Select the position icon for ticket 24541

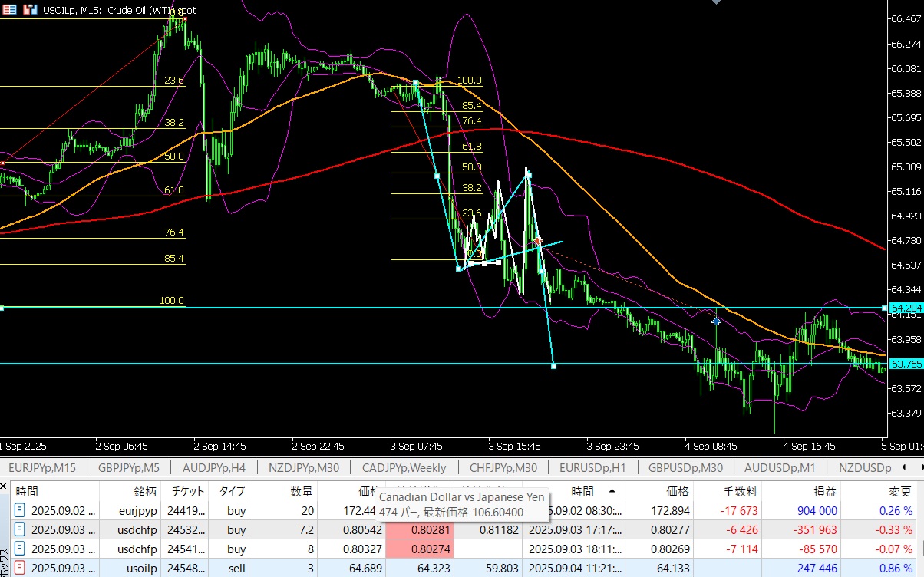pyautogui.click(x=20, y=549)
